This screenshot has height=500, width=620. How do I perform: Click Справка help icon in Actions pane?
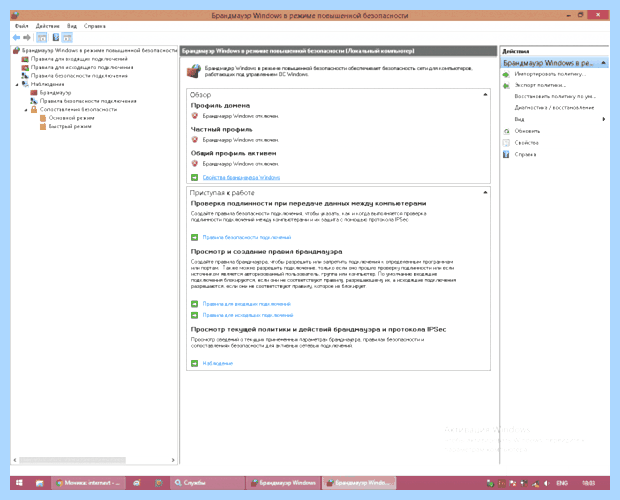pos(506,154)
